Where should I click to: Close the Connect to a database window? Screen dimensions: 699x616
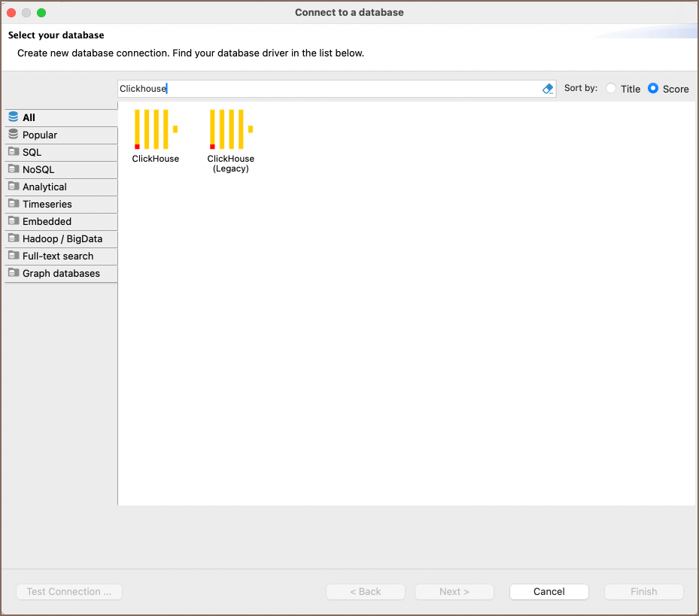11,13
